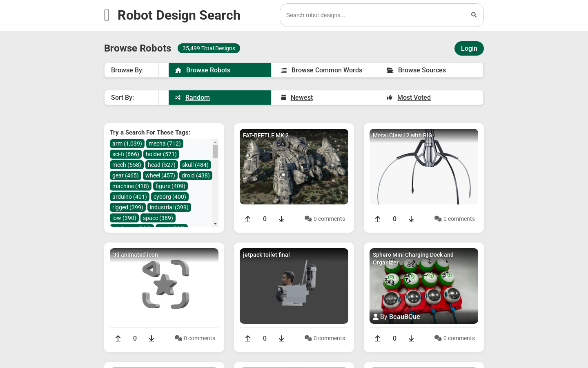Search the low (390) tag
The height and width of the screenshot is (368, 588).
[x=124, y=218]
